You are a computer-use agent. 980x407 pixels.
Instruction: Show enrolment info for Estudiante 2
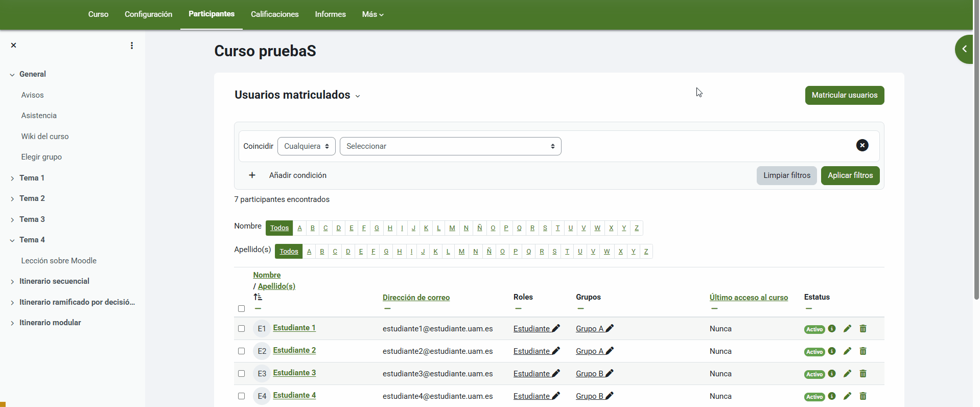(x=832, y=351)
